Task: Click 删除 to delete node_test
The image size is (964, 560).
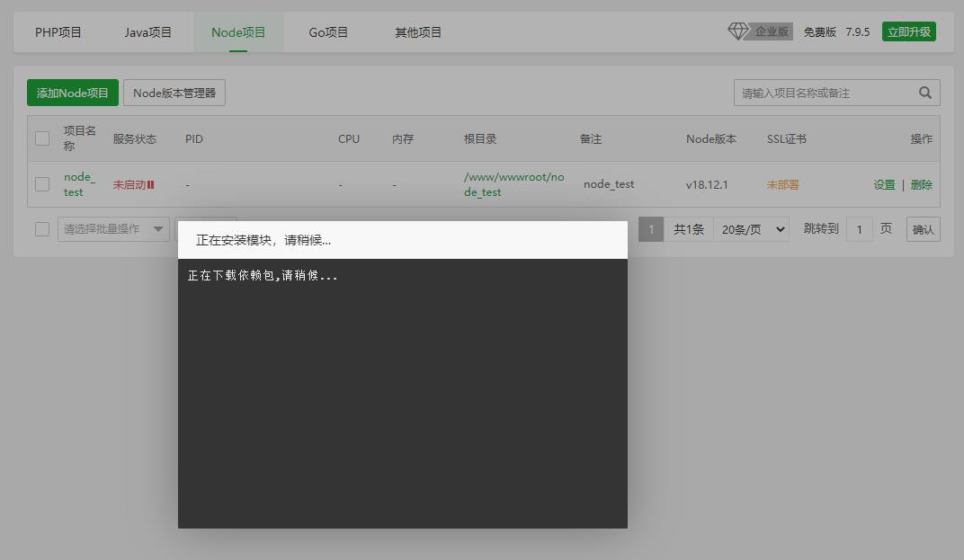Action: (x=921, y=184)
